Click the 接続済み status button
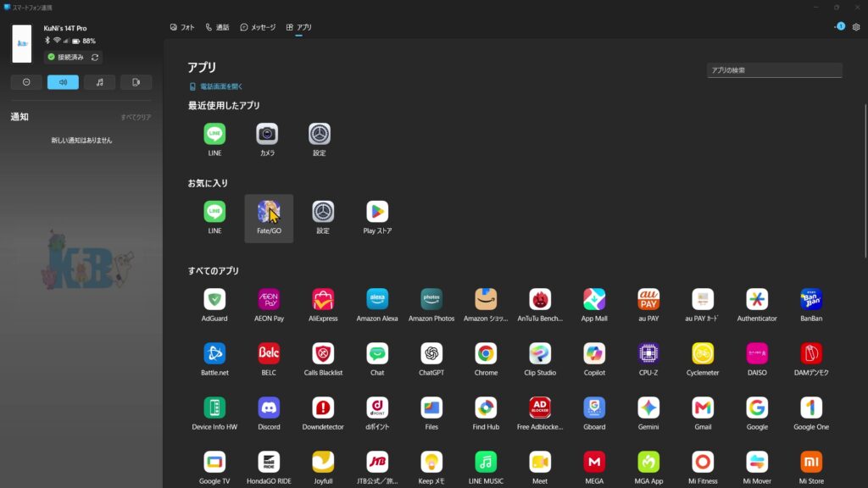 (66, 57)
